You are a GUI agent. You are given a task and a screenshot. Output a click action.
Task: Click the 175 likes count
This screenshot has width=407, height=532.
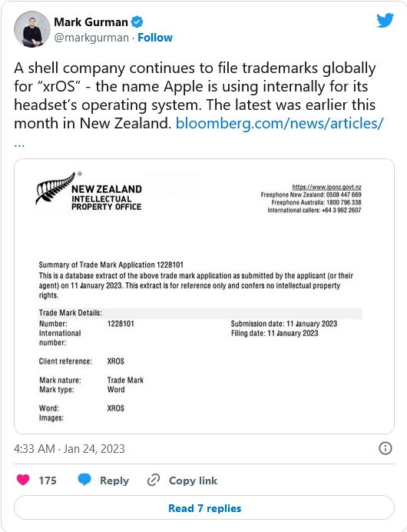point(48,480)
